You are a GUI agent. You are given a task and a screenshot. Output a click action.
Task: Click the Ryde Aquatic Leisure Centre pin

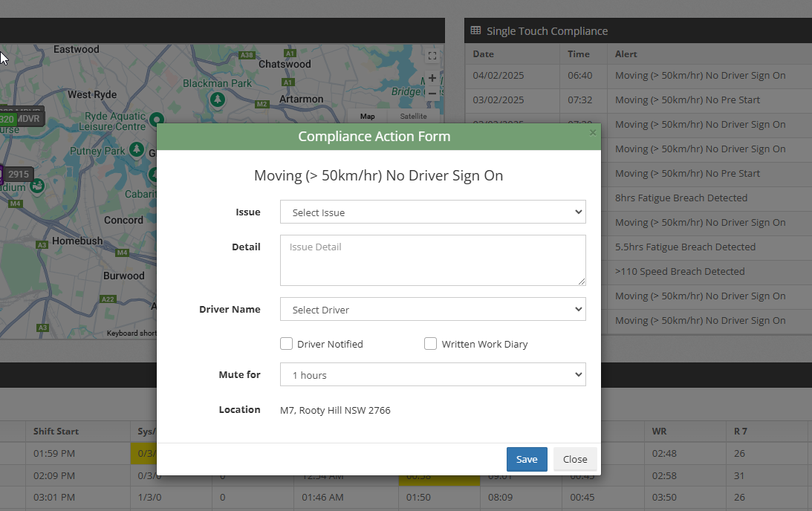(x=157, y=120)
